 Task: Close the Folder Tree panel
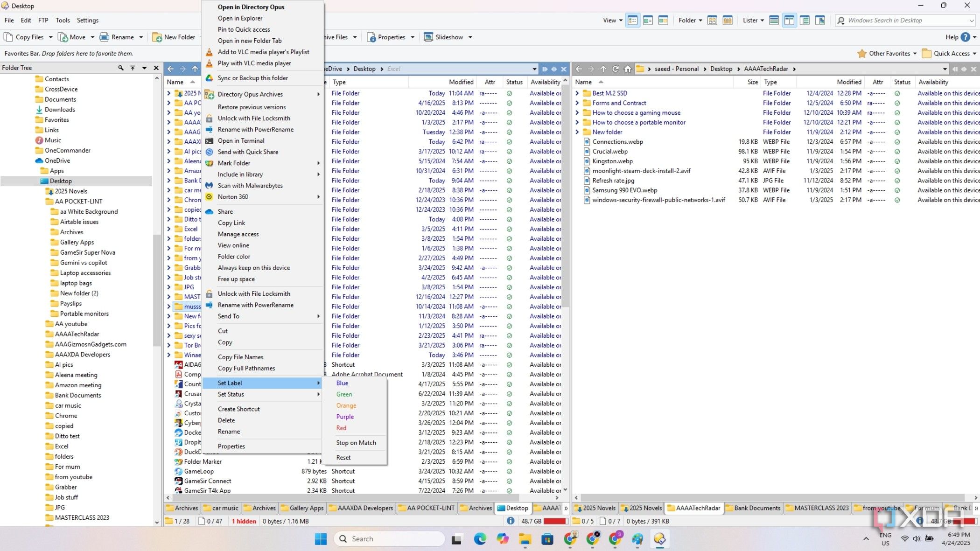tap(156, 68)
